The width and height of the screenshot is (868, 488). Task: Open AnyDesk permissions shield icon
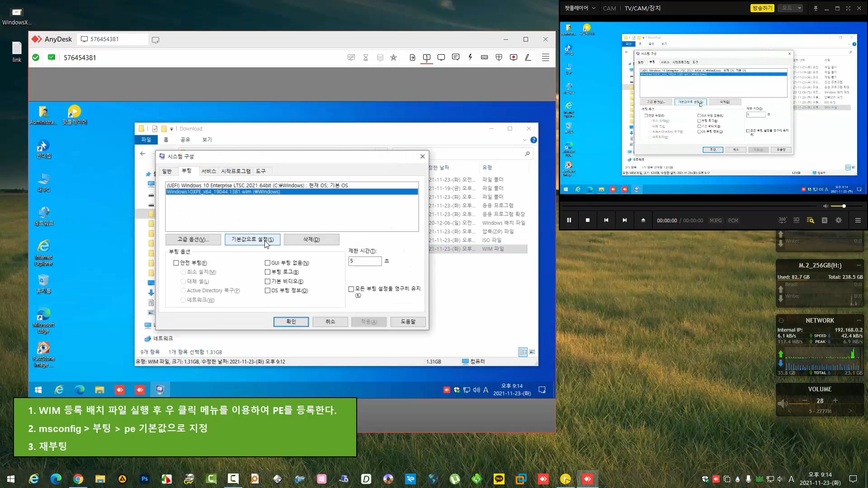pyautogui.click(x=499, y=57)
